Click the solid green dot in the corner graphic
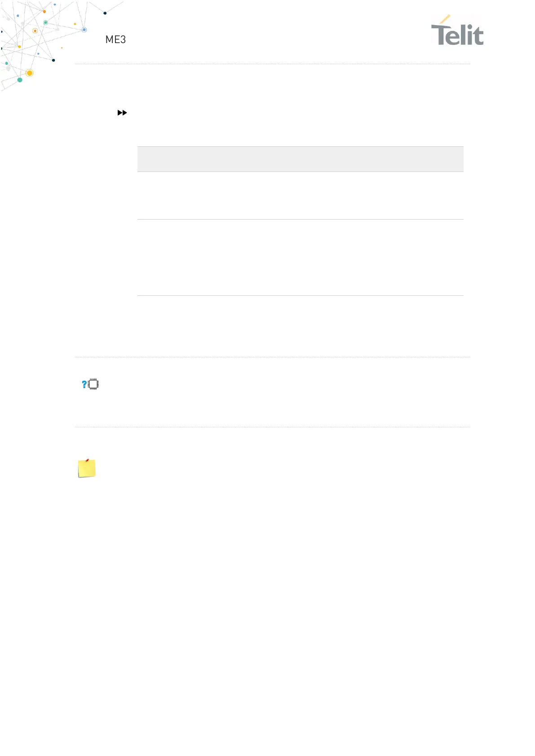Viewport: 535px width, 756px height. (x=20, y=80)
